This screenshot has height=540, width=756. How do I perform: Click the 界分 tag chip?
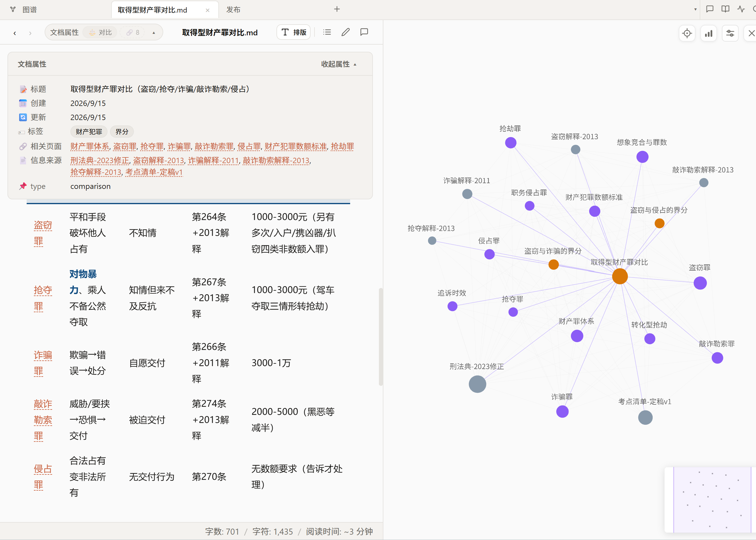[122, 132]
